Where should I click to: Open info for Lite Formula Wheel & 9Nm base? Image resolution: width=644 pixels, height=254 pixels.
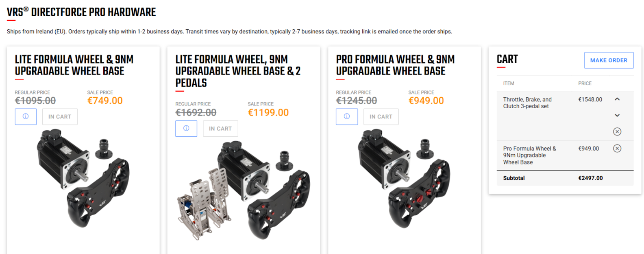tap(26, 116)
